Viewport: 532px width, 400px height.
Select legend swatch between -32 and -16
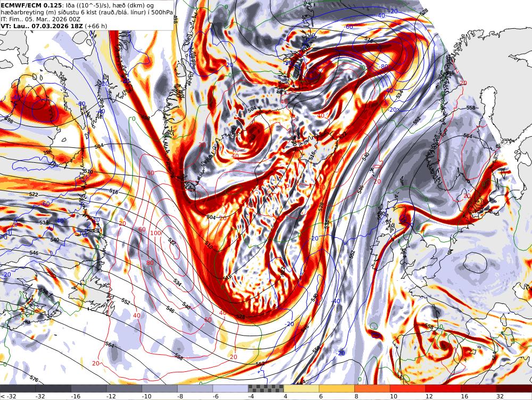tap(53, 388)
